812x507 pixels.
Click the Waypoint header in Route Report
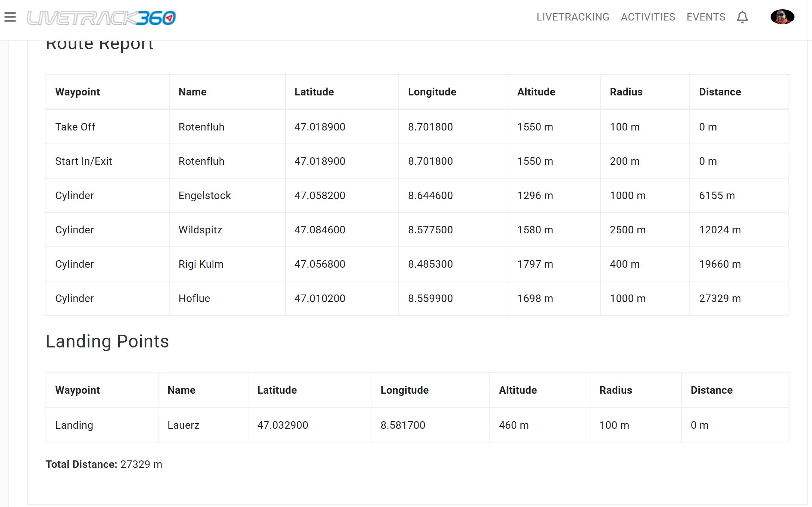coord(78,92)
